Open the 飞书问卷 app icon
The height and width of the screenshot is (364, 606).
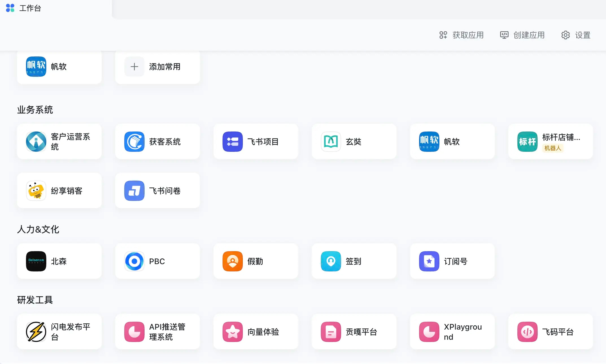click(134, 191)
